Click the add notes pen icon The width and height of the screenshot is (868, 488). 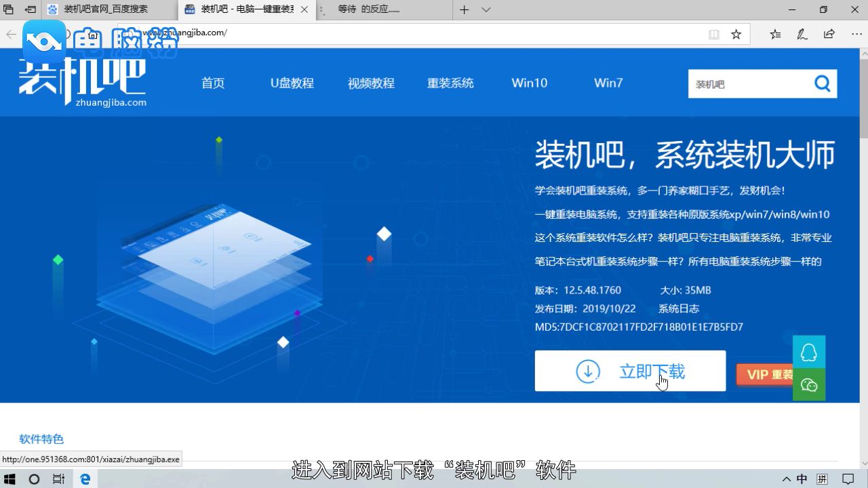(802, 34)
